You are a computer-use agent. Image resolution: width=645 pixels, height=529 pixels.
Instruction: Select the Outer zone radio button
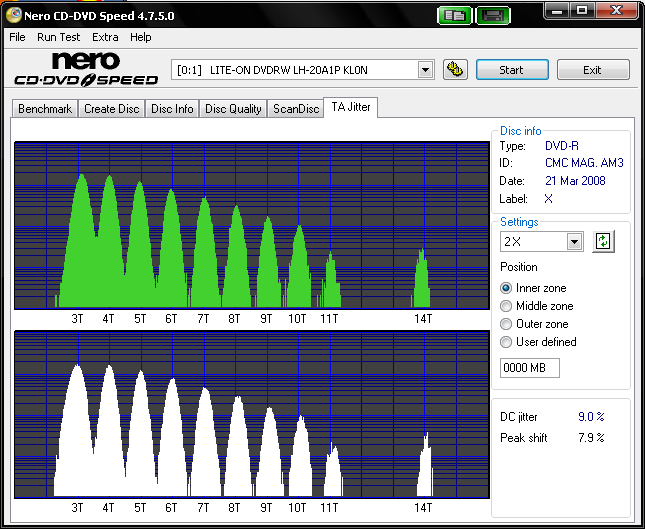(x=506, y=324)
